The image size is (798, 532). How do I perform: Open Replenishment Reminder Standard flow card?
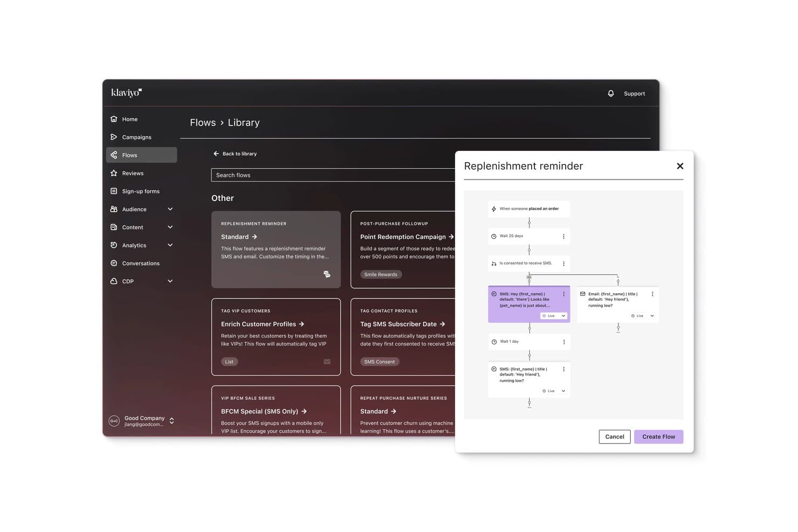click(276, 249)
